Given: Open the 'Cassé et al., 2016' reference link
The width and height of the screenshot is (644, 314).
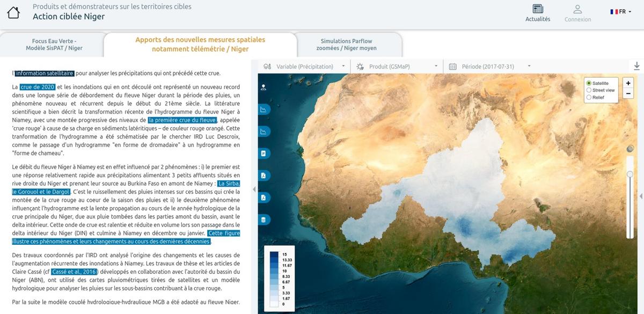Looking at the screenshot, I should pyautogui.click(x=74, y=272).
